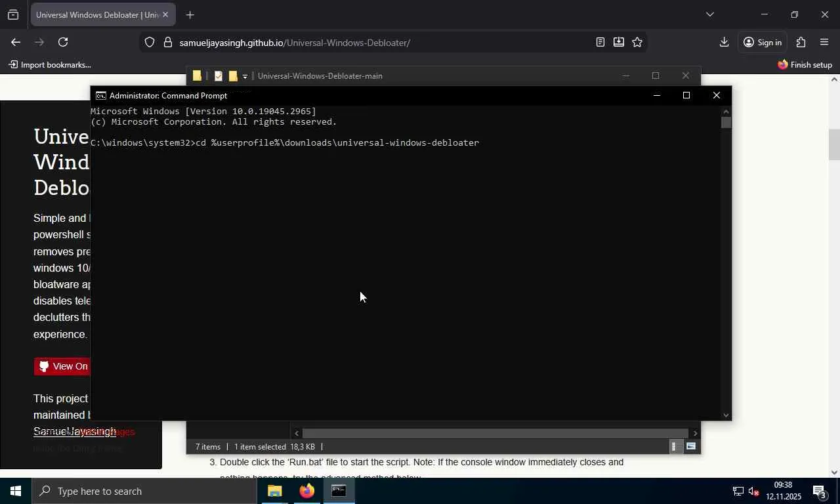
Task: Maximize the Administrator Command Prompt window
Action: (x=686, y=96)
